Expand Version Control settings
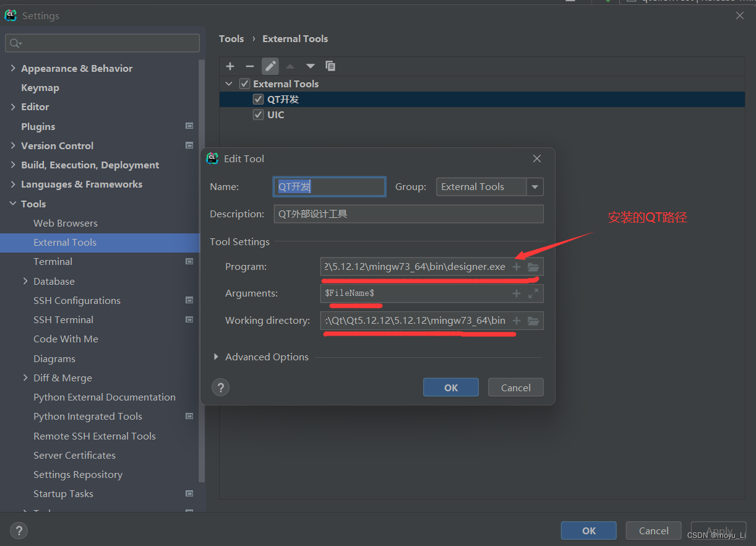Image resolution: width=756 pixels, height=546 pixels. [x=13, y=145]
